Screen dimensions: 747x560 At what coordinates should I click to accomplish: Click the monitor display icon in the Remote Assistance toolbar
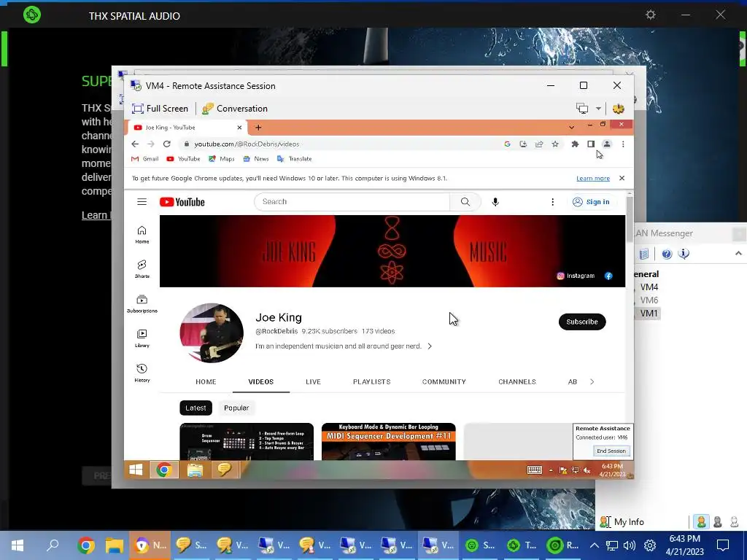point(582,109)
